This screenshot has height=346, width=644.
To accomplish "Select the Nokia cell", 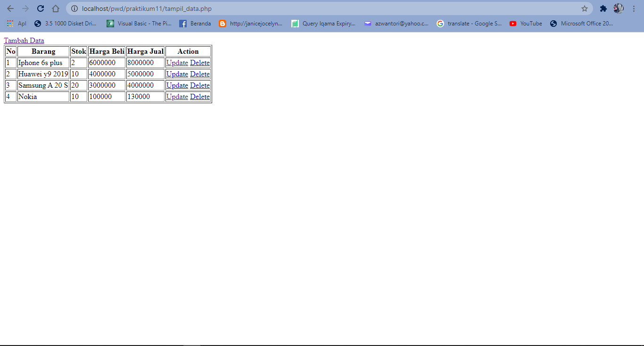I will (43, 97).
